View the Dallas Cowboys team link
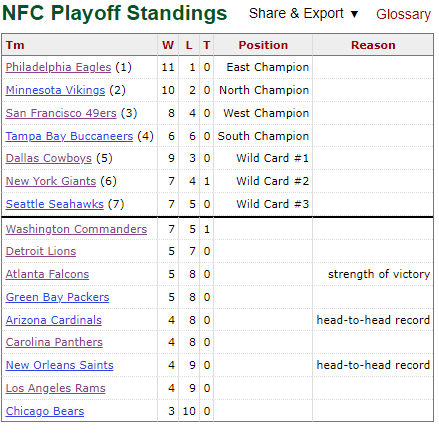Screen dimensions: 439x434 coord(49,158)
